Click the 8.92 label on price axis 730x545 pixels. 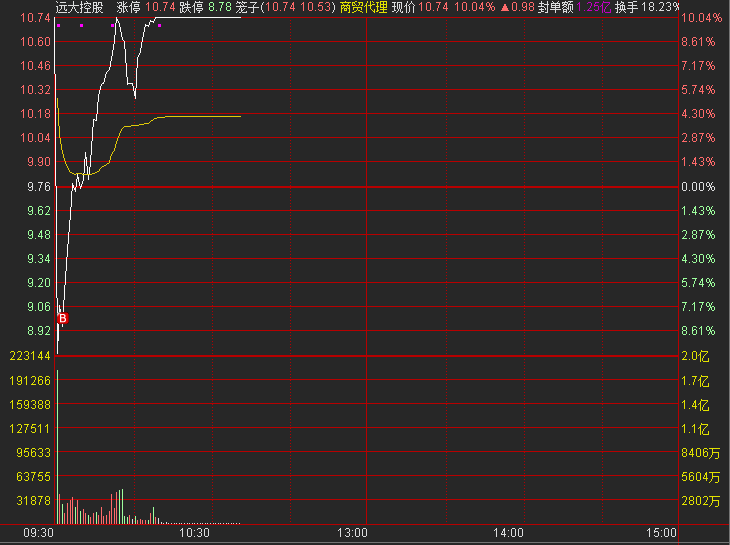coord(39,331)
